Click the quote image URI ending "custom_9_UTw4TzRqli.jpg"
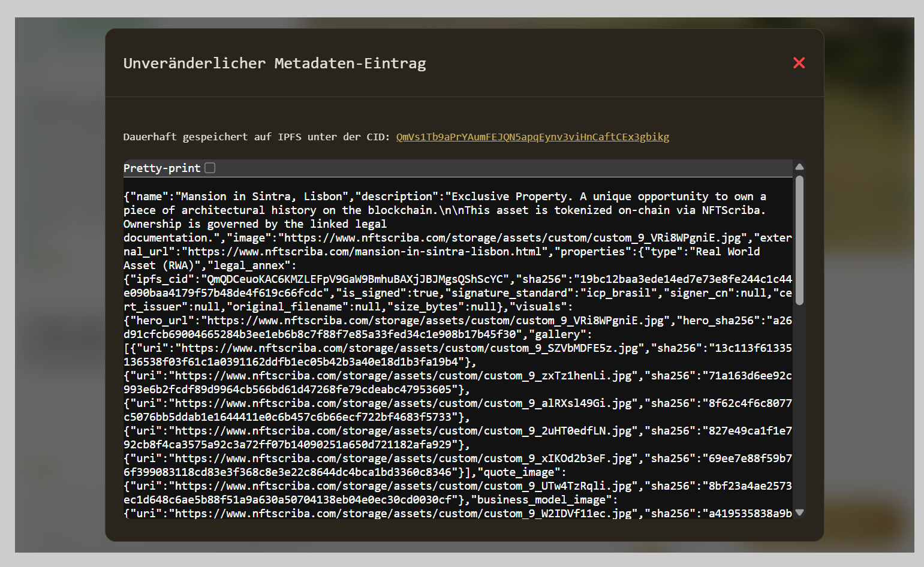 pos(404,486)
